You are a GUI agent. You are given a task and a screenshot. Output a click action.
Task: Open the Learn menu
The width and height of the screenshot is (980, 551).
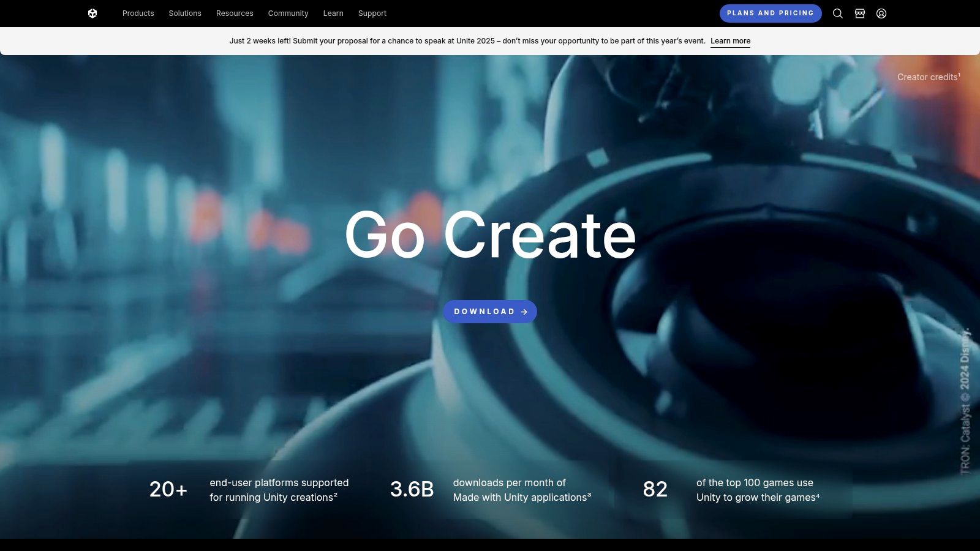click(x=333, y=13)
